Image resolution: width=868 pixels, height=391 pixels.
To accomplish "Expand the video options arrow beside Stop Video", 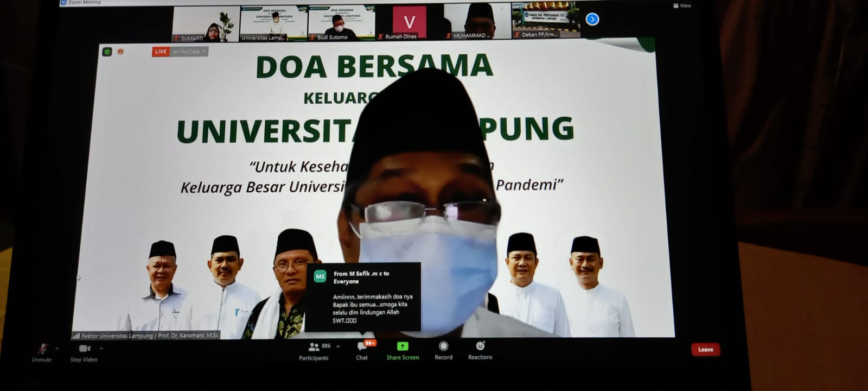I will [x=101, y=349].
